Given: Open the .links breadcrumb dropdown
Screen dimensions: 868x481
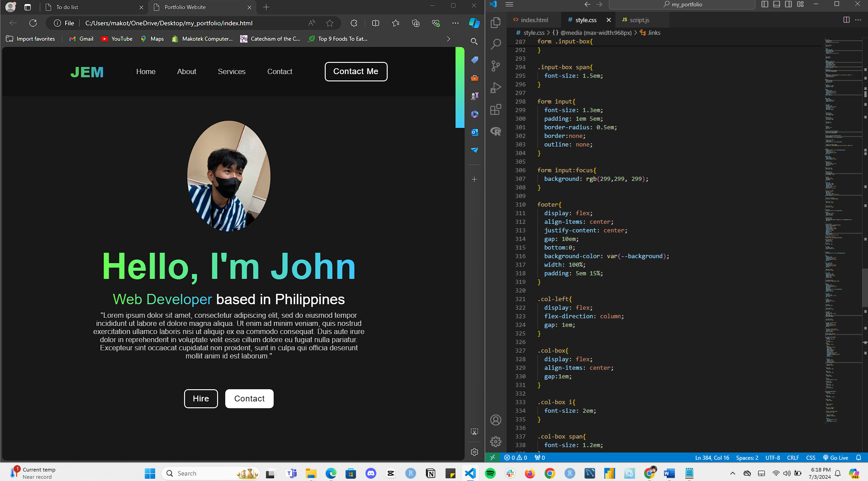Looking at the screenshot, I should 650,33.
